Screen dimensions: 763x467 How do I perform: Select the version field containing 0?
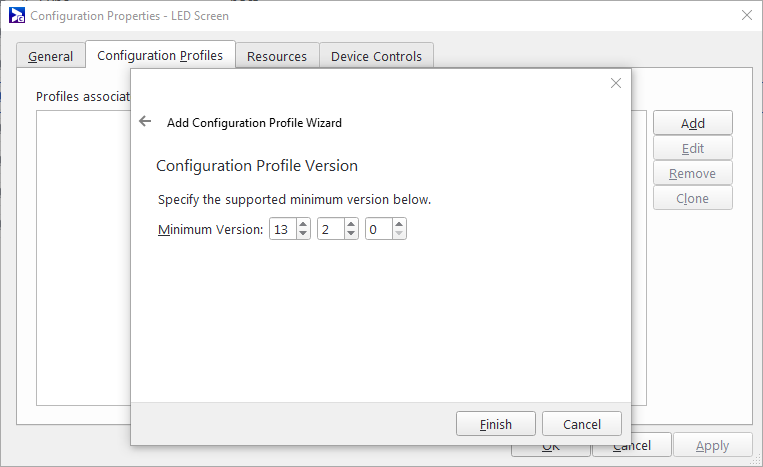377,230
